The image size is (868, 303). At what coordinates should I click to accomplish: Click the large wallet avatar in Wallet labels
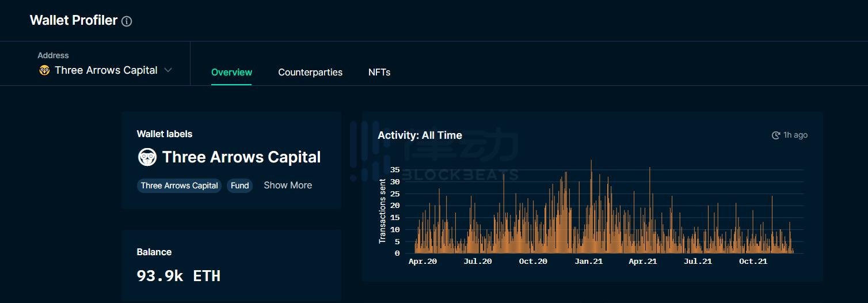tap(147, 157)
